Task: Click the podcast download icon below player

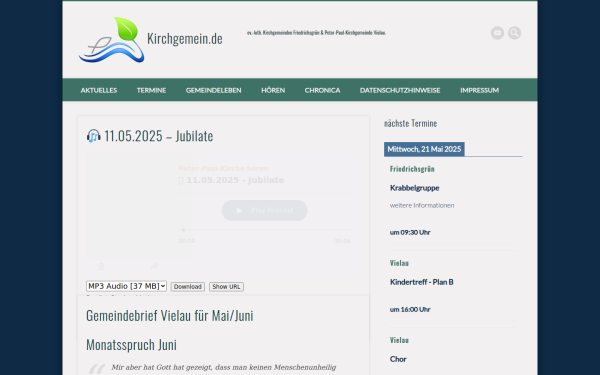Action: [x=101, y=266]
